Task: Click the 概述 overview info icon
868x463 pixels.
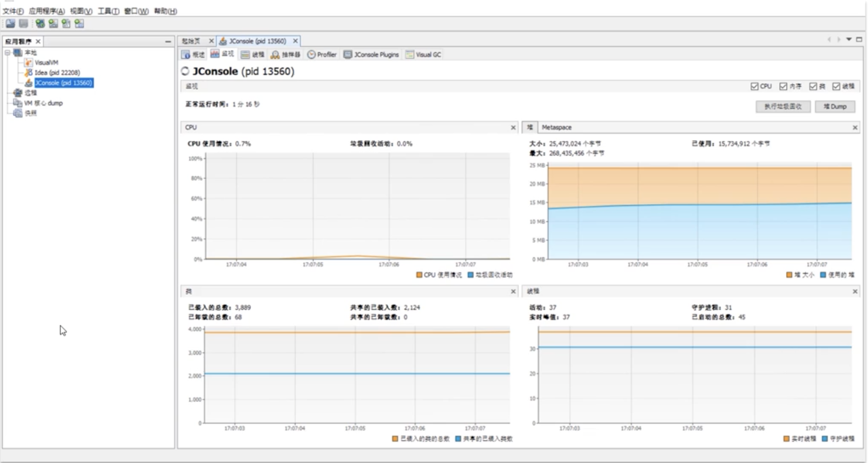Action: [x=185, y=55]
